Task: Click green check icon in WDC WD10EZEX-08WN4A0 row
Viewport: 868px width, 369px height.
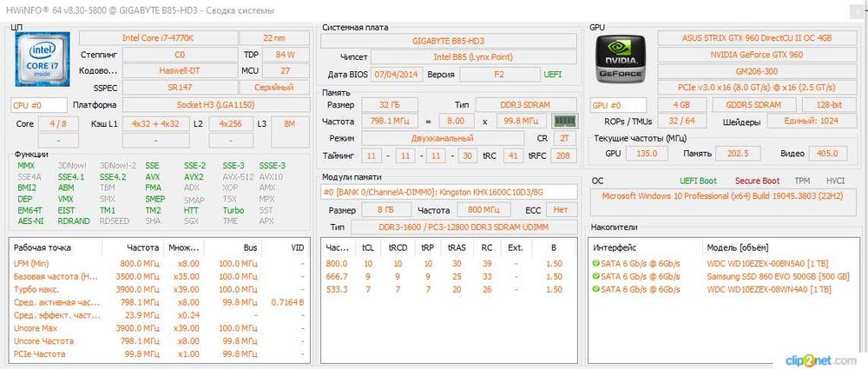Action: click(595, 289)
